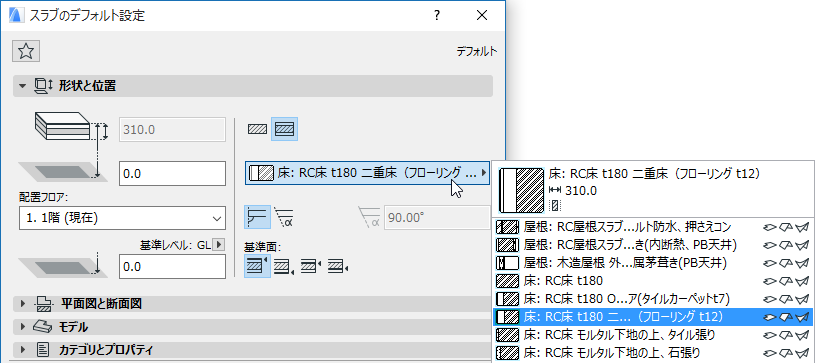Select 床: RC床 モルタル下地の上、タイル張り composite
The image size is (815, 363).
point(653,334)
